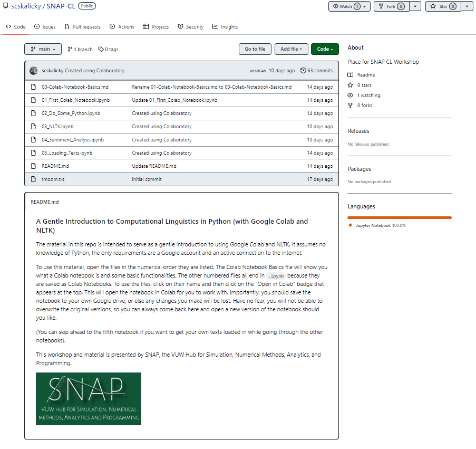This screenshot has height=449, width=476.
Task: Click the Insights graph icon
Action: pos(215,27)
